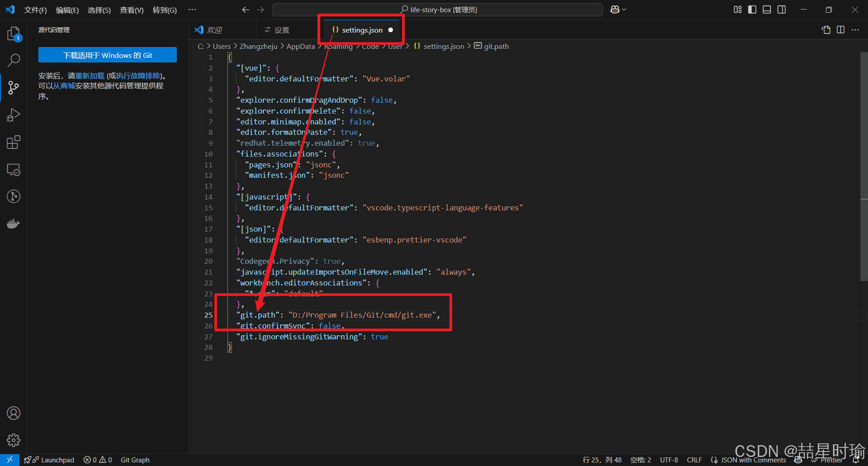Open Copilot dropdown arrow in title bar
Viewport: 868px width, 466px height.
624,10
